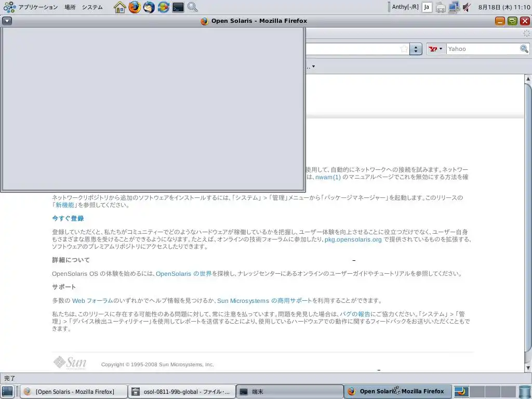The width and height of the screenshot is (532, 399).
Task: Click the Firefox icon in the title bar
Action: [x=204, y=21]
